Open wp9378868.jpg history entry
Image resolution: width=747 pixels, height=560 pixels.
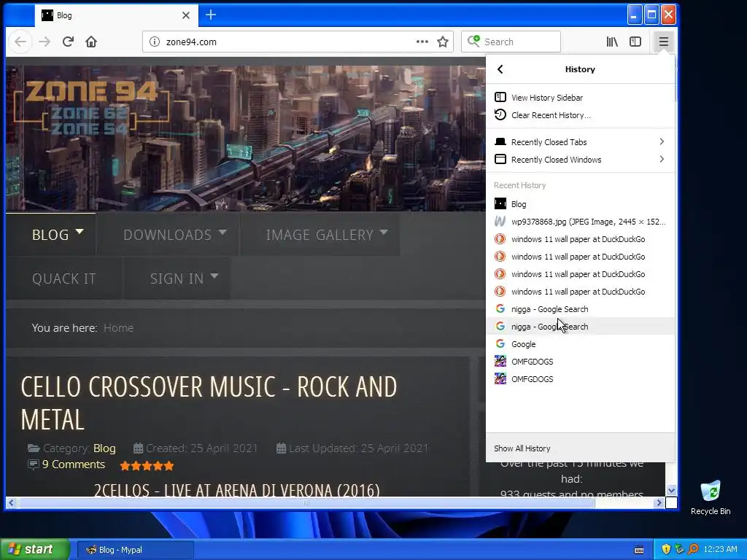(x=580, y=222)
